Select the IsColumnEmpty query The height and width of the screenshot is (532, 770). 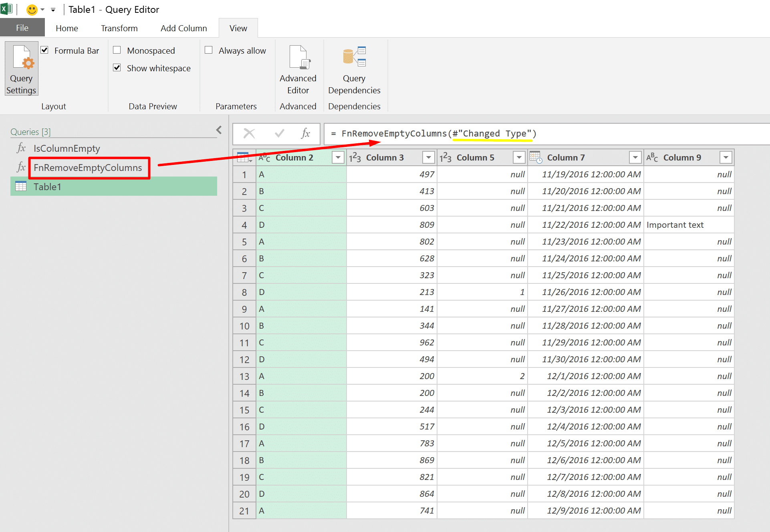coord(67,149)
